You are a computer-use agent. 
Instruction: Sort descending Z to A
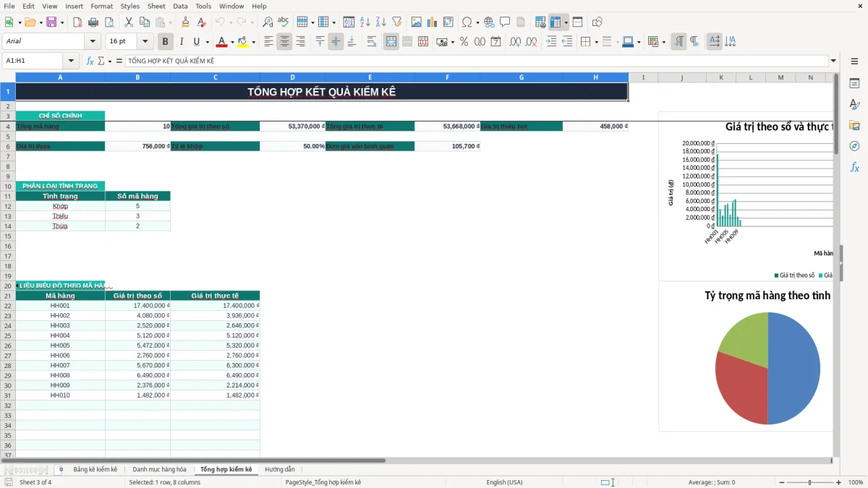[x=381, y=22]
